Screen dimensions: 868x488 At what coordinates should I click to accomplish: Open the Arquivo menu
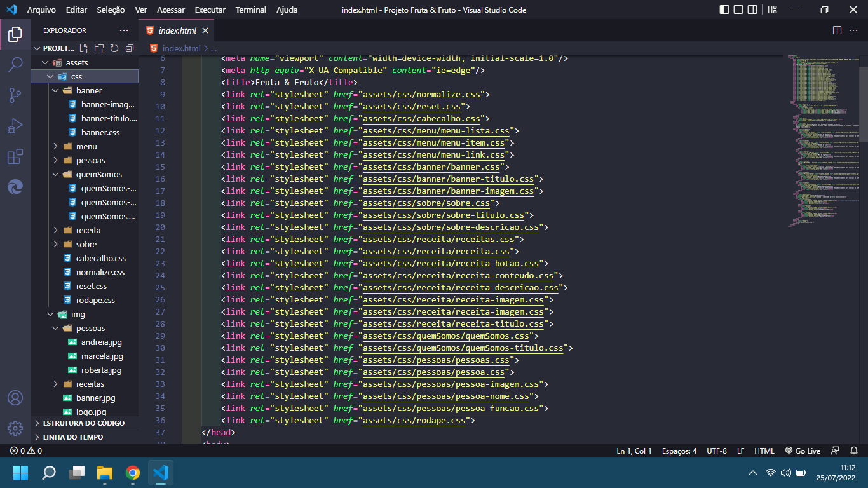click(x=41, y=10)
